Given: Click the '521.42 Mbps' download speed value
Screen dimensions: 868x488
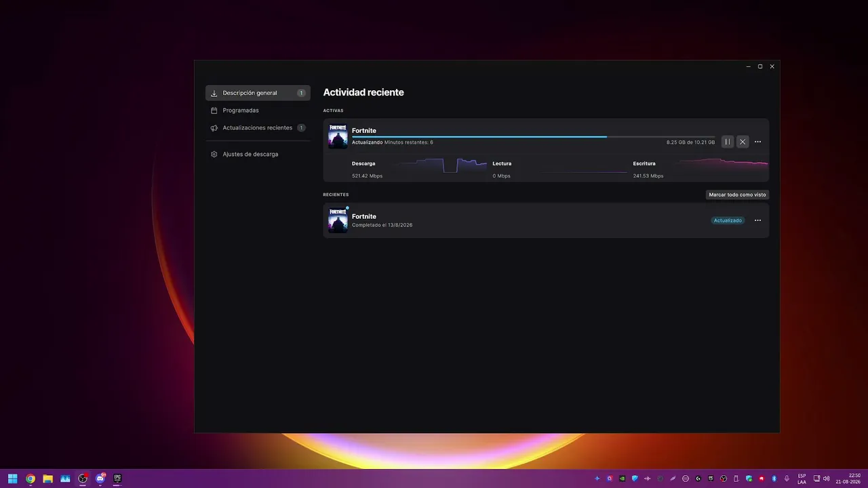Looking at the screenshot, I should tap(367, 176).
